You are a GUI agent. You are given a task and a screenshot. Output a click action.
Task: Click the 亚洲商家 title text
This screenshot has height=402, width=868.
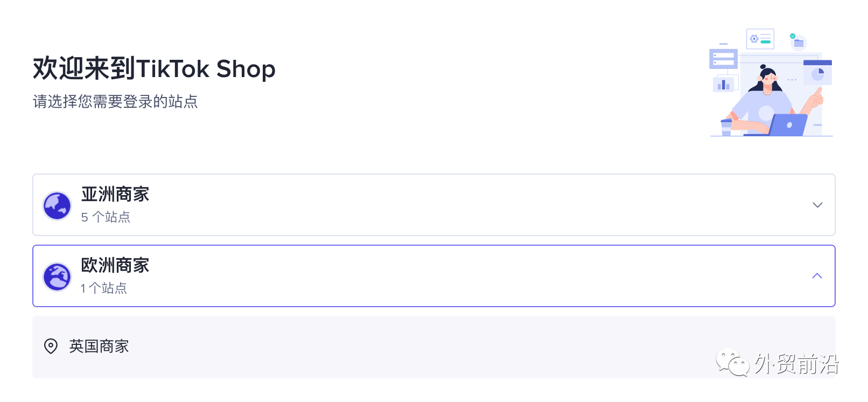click(115, 194)
